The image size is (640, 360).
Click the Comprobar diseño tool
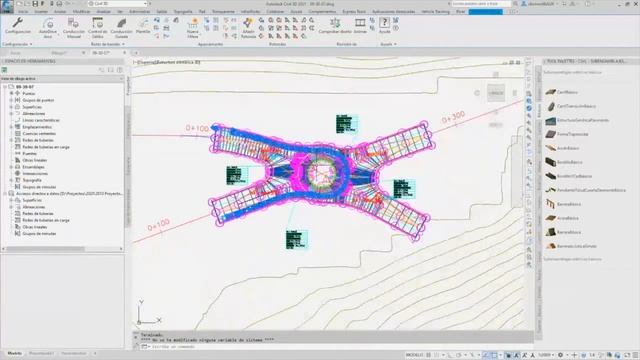[x=335, y=26]
